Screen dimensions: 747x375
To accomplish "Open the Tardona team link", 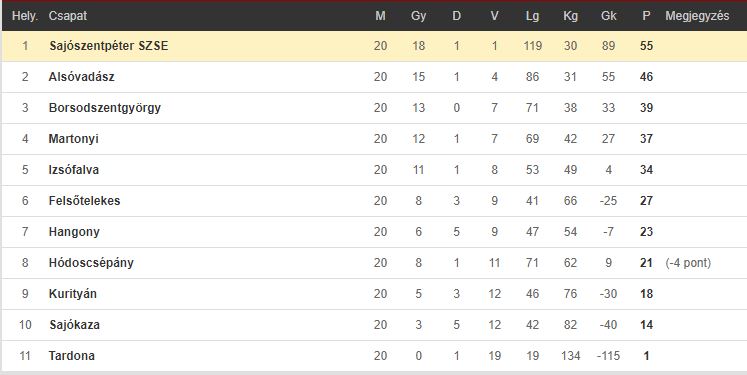I will tap(71, 356).
